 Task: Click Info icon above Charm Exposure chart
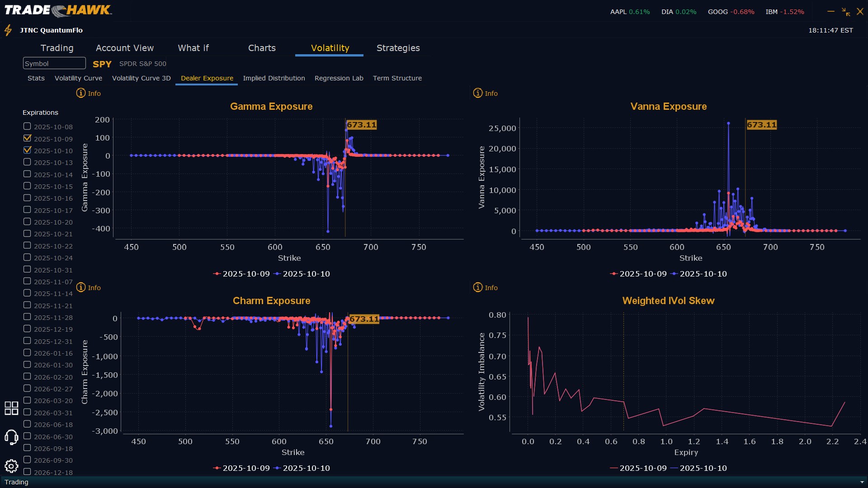[x=81, y=287]
